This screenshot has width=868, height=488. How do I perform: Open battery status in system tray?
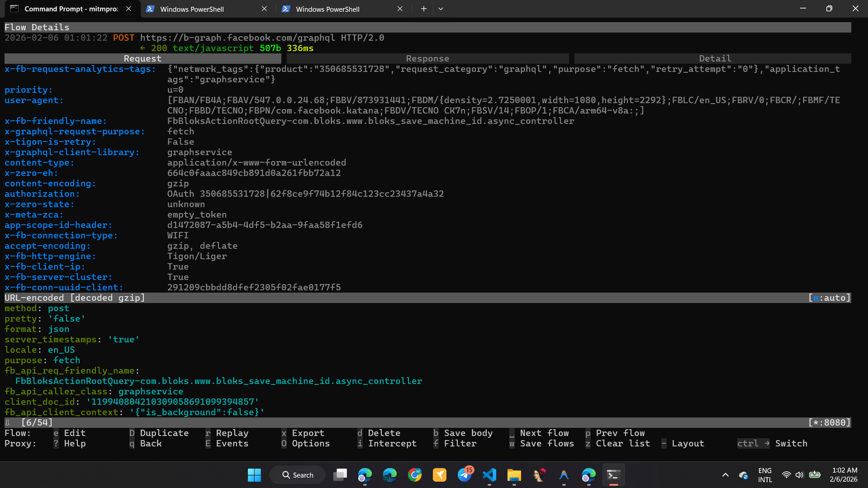815,475
